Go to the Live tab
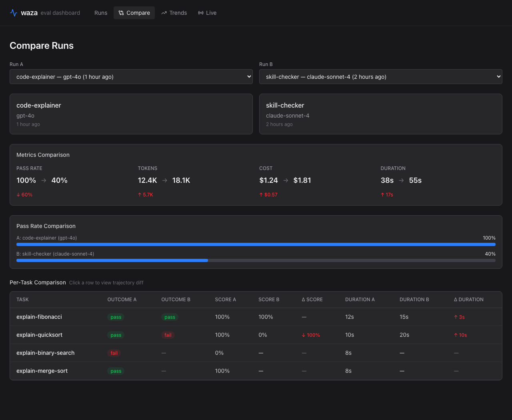 coord(207,13)
